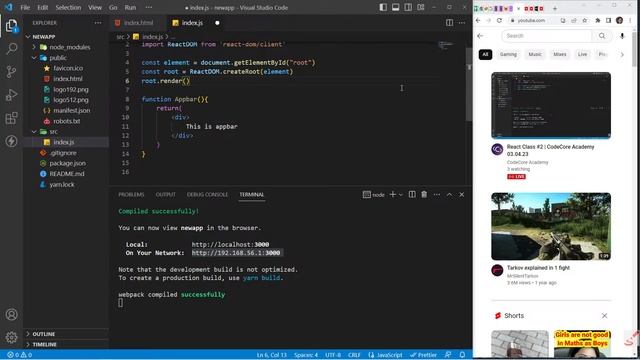
Task: Click the Prettier status bar item
Action: pyautogui.click(x=423, y=355)
